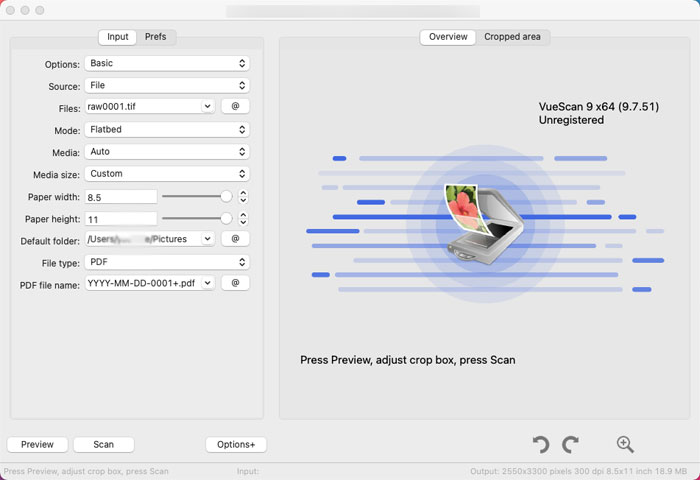Click the VueScan scanner logo image
This screenshot has width=700, height=480.
485,225
